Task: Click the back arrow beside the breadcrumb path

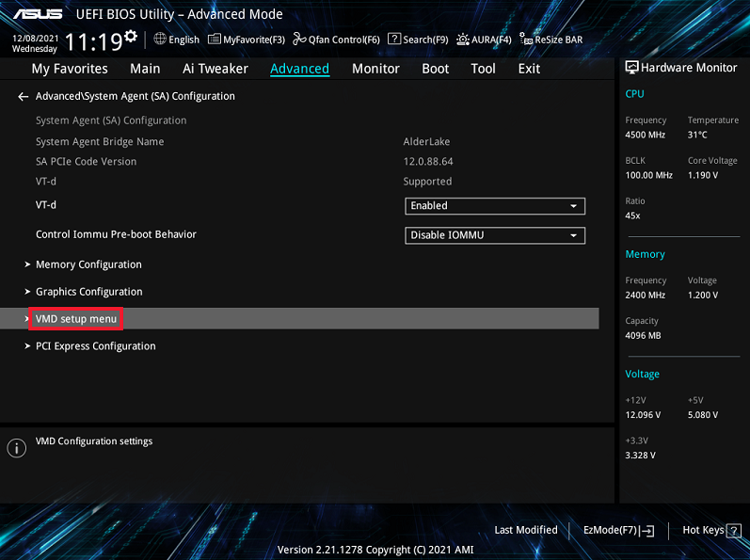Action: [x=23, y=96]
